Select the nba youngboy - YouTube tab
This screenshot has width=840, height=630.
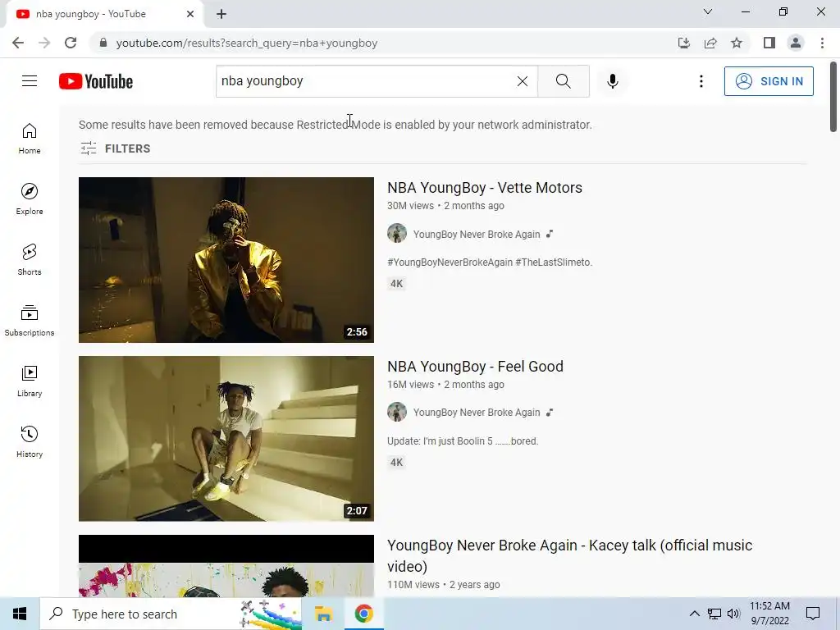(x=104, y=14)
